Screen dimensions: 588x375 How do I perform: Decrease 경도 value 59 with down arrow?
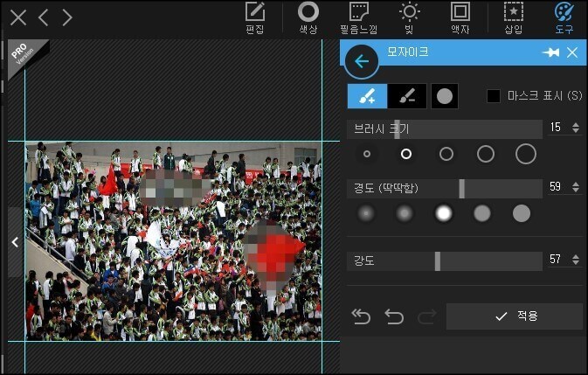tap(576, 190)
